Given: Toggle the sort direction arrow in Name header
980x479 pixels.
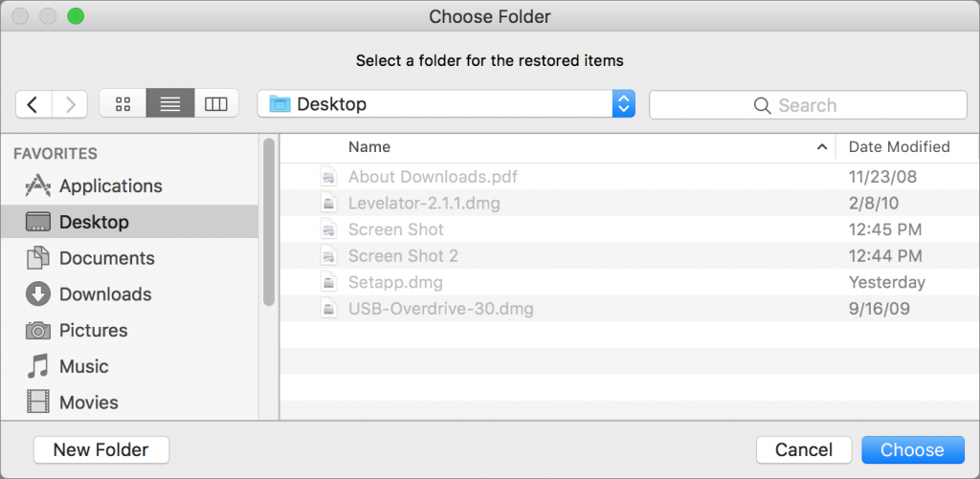Looking at the screenshot, I should tap(822, 147).
